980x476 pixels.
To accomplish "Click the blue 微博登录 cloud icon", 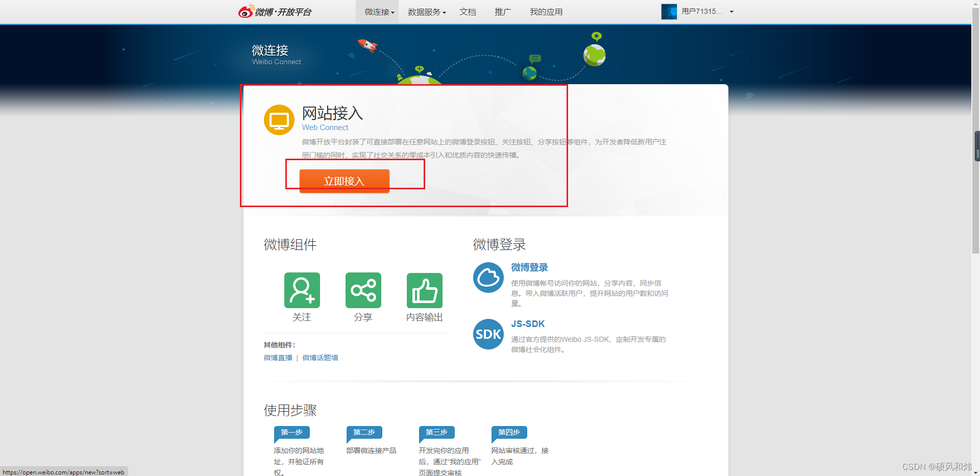I will pyautogui.click(x=488, y=278).
